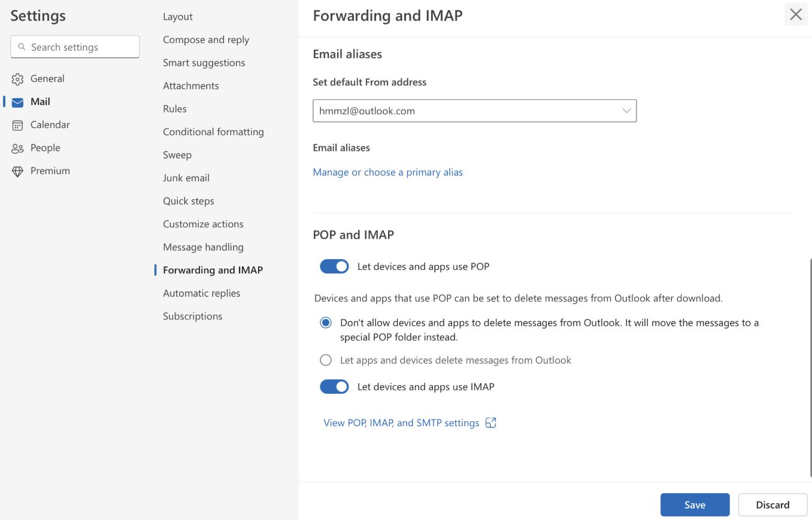
Task: Click the General gear icon
Action: (17, 79)
